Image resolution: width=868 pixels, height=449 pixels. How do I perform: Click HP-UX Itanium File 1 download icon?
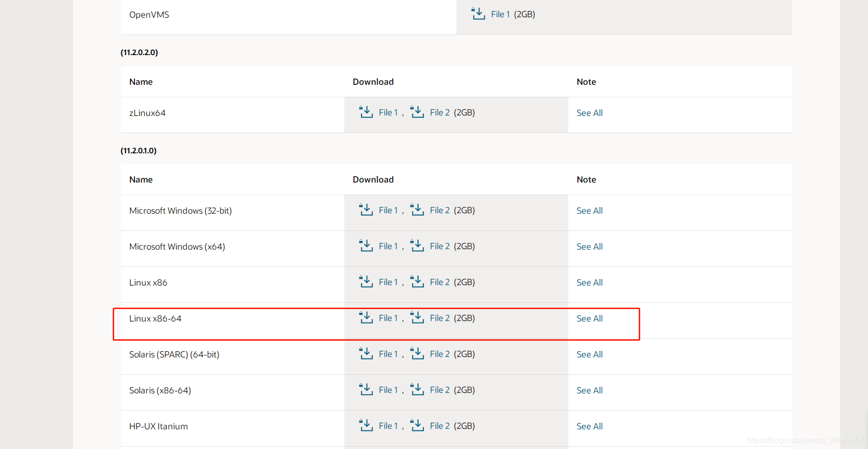366,425
